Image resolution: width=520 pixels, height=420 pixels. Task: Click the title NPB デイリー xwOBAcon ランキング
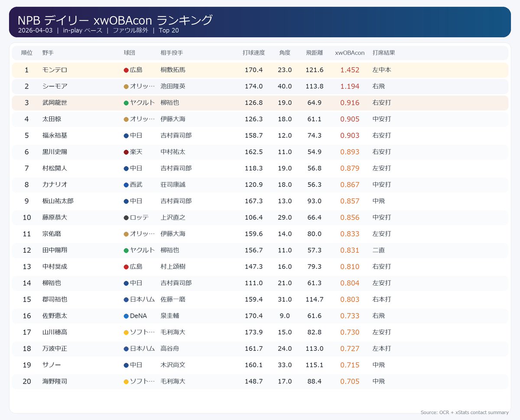coord(115,20)
